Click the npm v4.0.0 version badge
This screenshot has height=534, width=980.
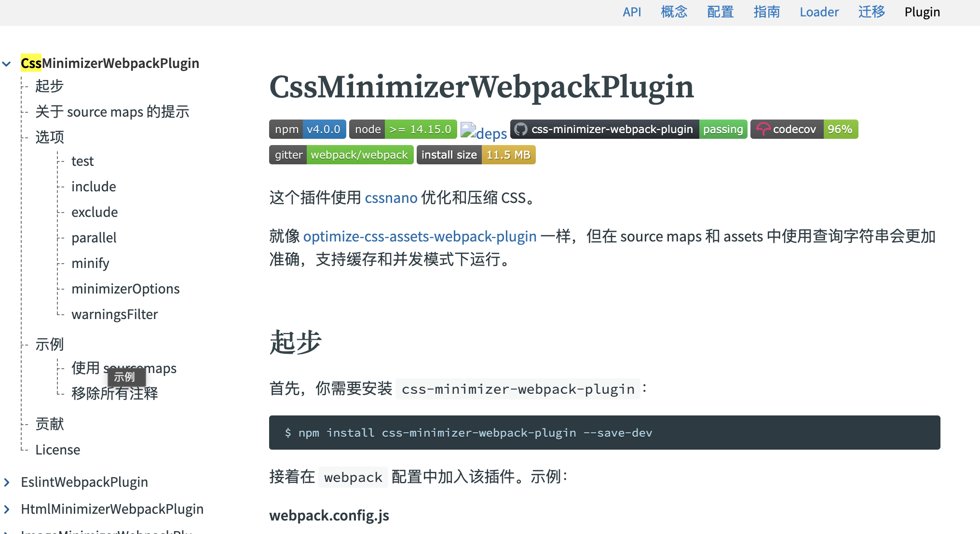point(307,129)
